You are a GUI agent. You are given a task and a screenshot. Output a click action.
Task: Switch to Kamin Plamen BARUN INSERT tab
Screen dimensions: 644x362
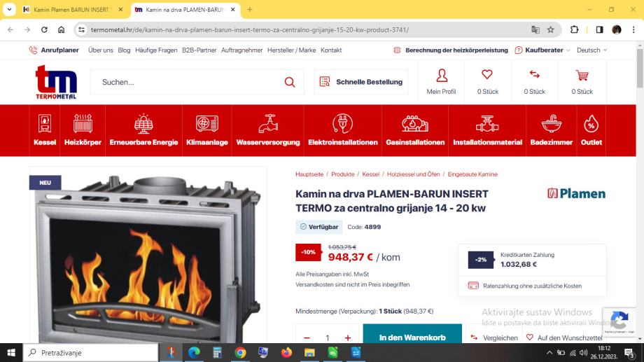[71, 9]
